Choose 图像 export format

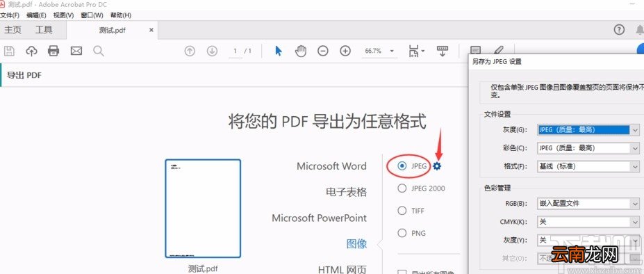pos(356,244)
